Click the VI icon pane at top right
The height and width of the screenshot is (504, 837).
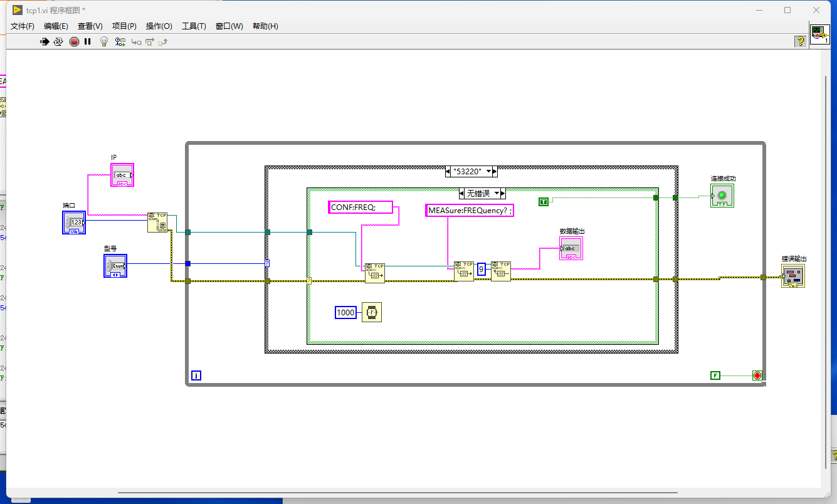(819, 34)
